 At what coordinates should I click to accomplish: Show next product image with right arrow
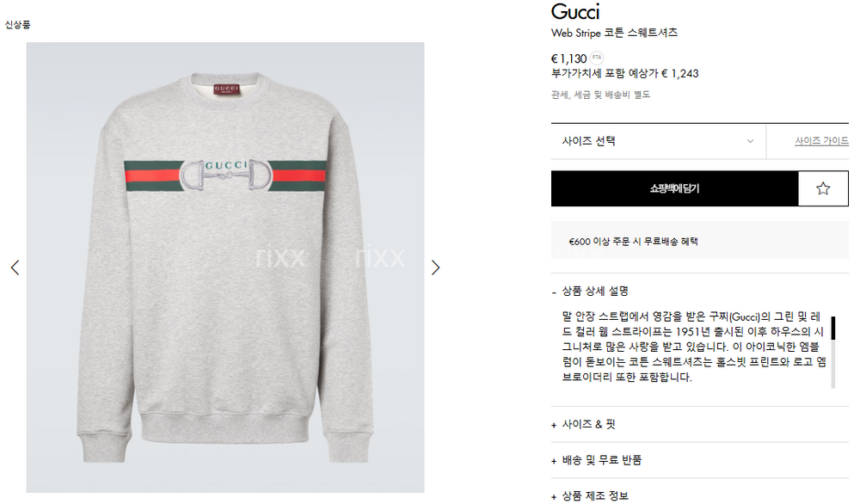tap(435, 267)
